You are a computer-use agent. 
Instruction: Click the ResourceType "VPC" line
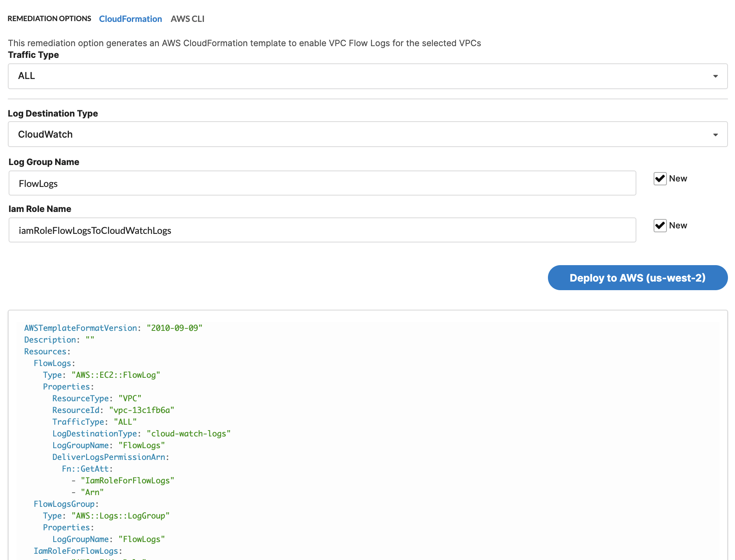coord(97,398)
